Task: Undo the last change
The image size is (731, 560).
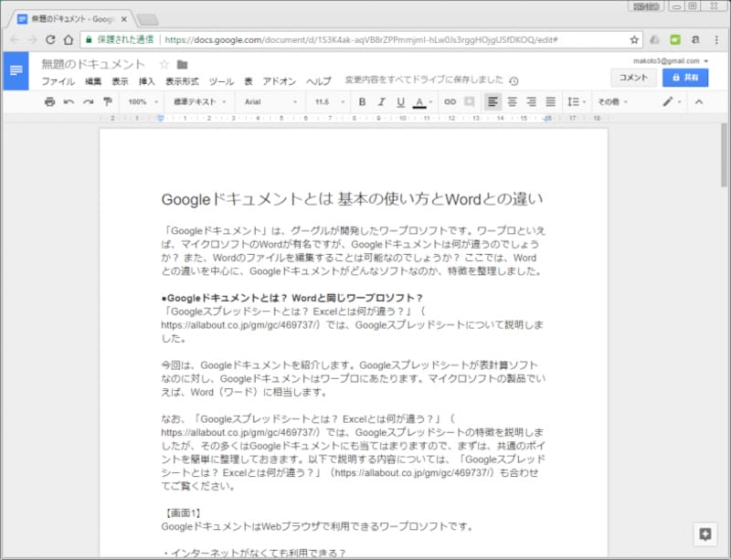Action: [69, 102]
